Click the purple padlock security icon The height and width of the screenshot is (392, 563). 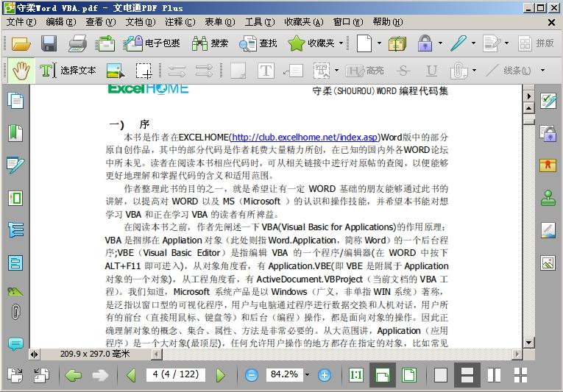pyautogui.click(x=425, y=43)
